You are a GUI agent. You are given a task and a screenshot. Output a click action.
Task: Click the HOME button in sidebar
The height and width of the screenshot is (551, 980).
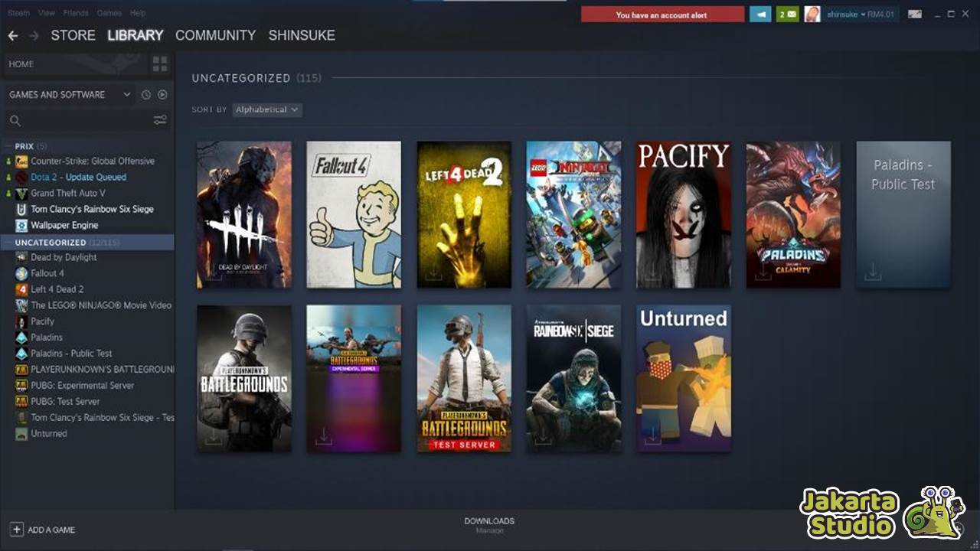click(76, 64)
